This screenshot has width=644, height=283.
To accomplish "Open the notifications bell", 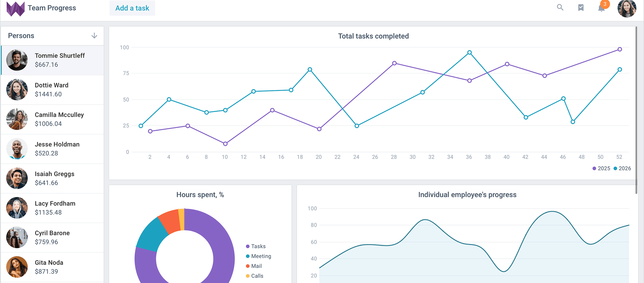I will point(602,8).
